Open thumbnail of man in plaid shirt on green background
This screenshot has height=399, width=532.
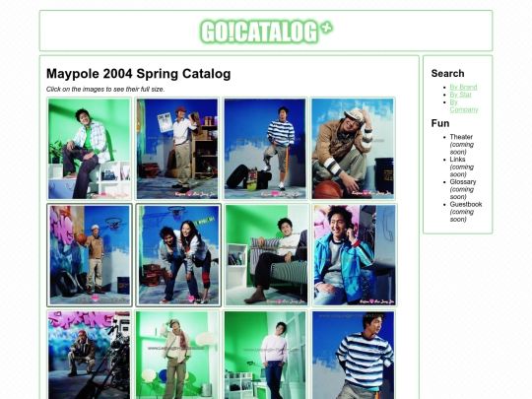(x=90, y=149)
